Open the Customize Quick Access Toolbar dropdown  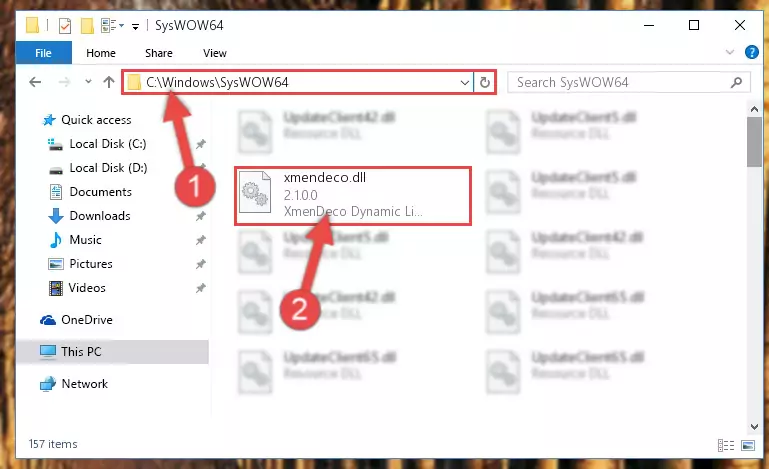tap(135, 26)
